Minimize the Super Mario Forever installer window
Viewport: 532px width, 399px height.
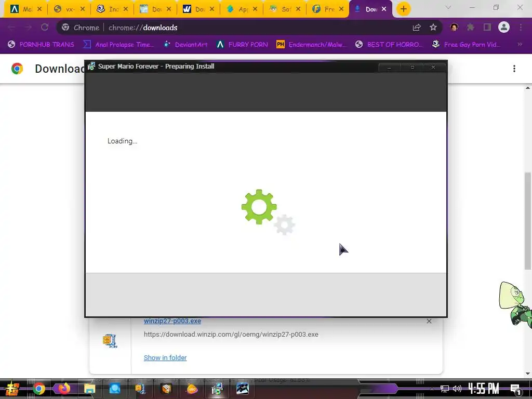[x=389, y=67]
